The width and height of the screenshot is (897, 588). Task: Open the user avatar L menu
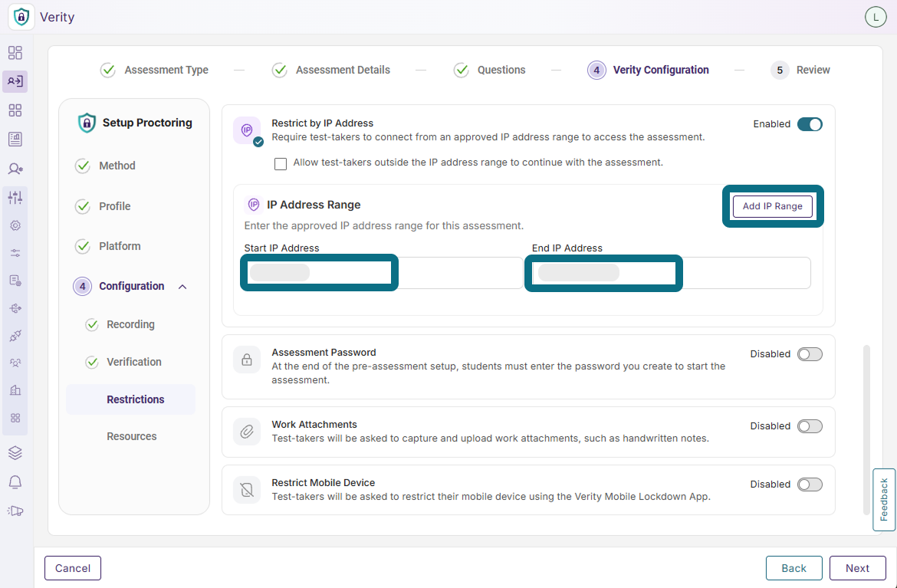pos(876,17)
